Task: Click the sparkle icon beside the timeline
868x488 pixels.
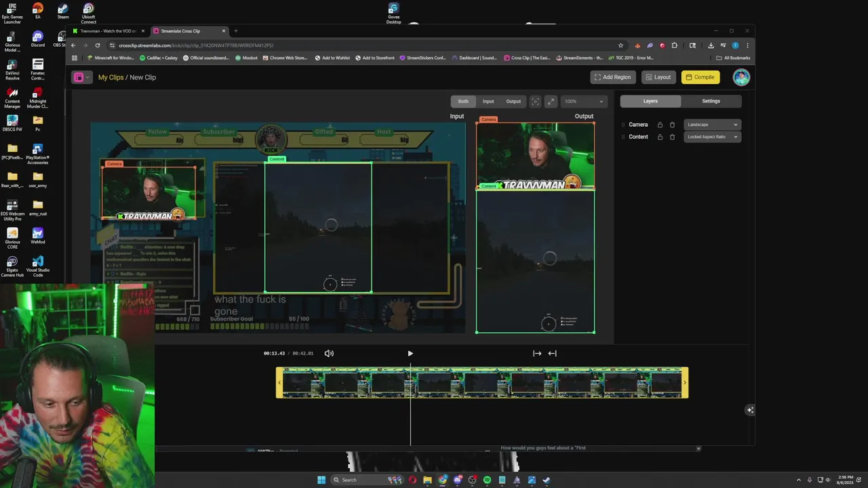Action: [750, 410]
